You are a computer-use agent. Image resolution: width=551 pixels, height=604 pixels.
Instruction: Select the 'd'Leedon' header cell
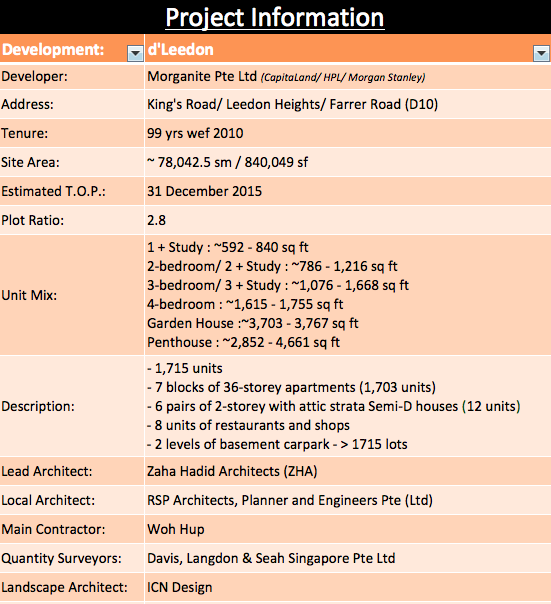348,49
